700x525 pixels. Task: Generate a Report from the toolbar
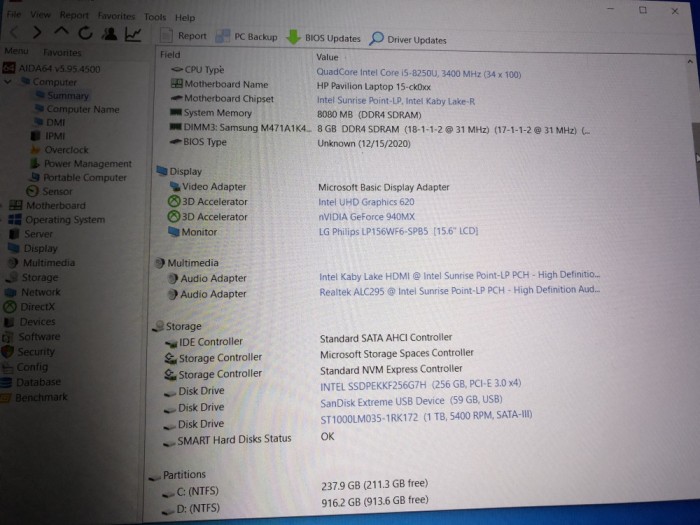point(183,36)
